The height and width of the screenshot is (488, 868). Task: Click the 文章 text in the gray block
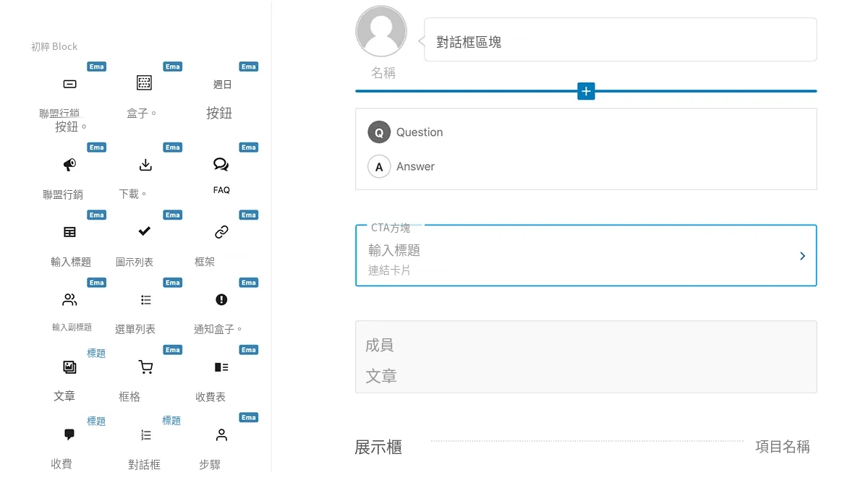[x=381, y=376]
